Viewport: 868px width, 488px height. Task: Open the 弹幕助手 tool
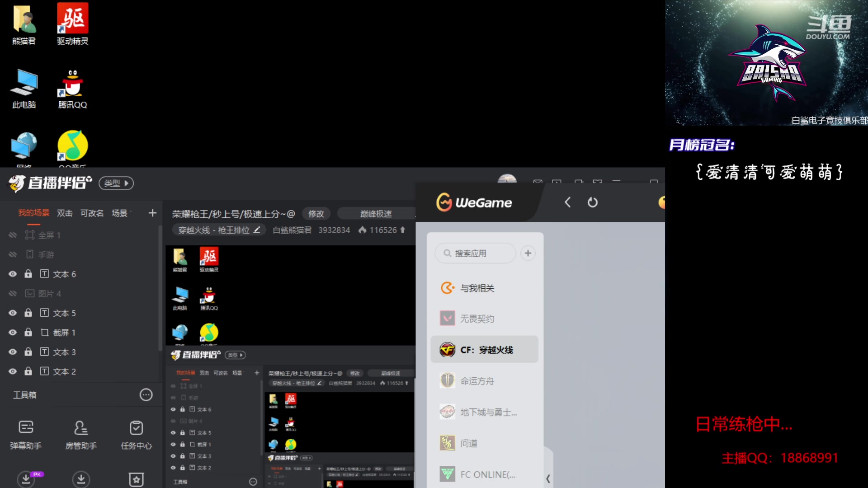(26, 435)
